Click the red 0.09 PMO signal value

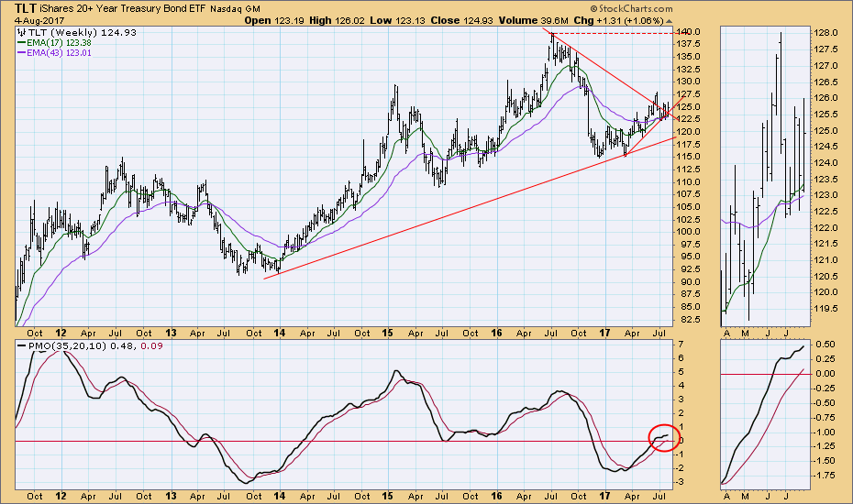(x=151, y=345)
